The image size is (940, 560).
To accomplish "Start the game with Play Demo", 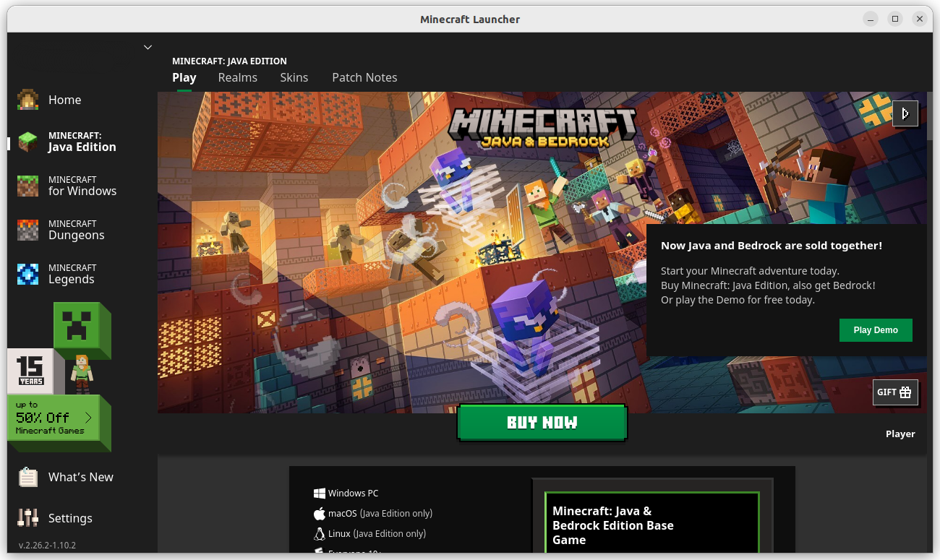I will click(876, 330).
